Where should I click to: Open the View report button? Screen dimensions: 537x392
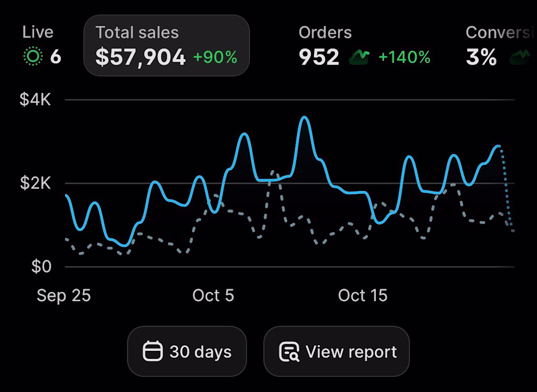tap(336, 351)
